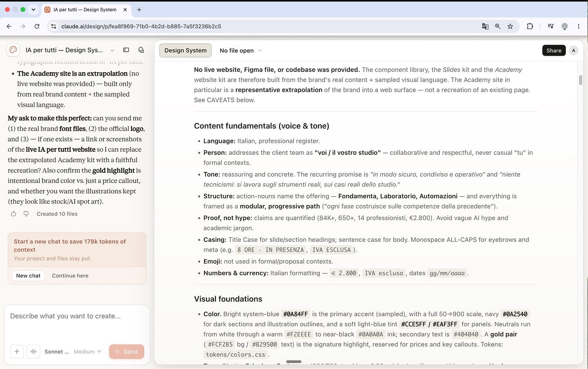Open the tab search dropdown arrow
The image size is (588, 369).
point(33,9)
